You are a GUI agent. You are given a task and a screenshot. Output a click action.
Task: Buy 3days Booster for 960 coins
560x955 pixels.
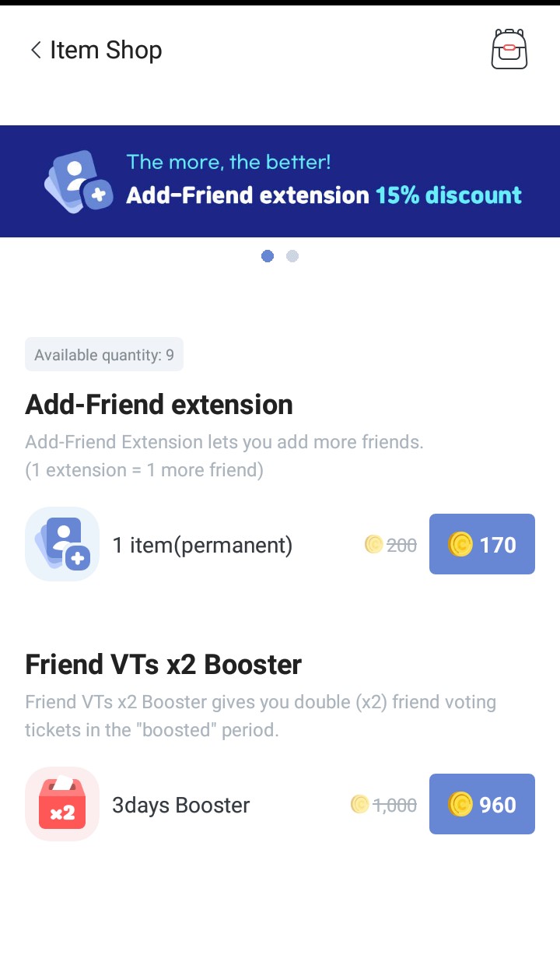click(x=482, y=804)
